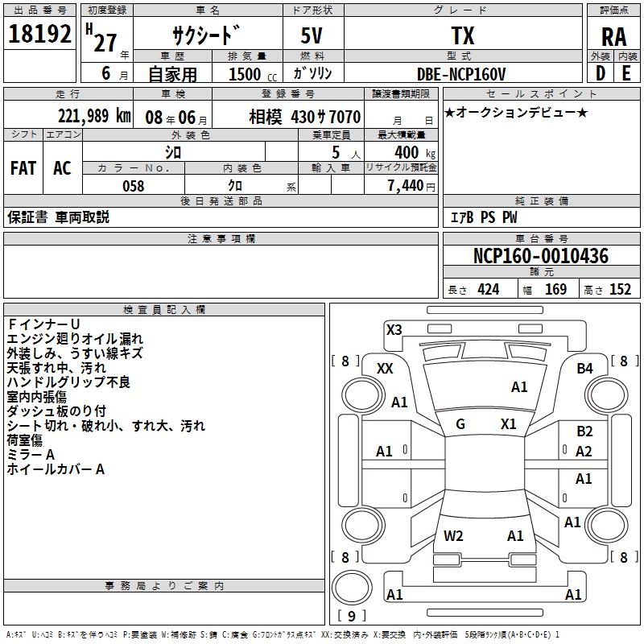Click the B4 dent mark on fender
Image resolution: width=644 pixels, height=644 pixels.
pyautogui.click(x=584, y=369)
